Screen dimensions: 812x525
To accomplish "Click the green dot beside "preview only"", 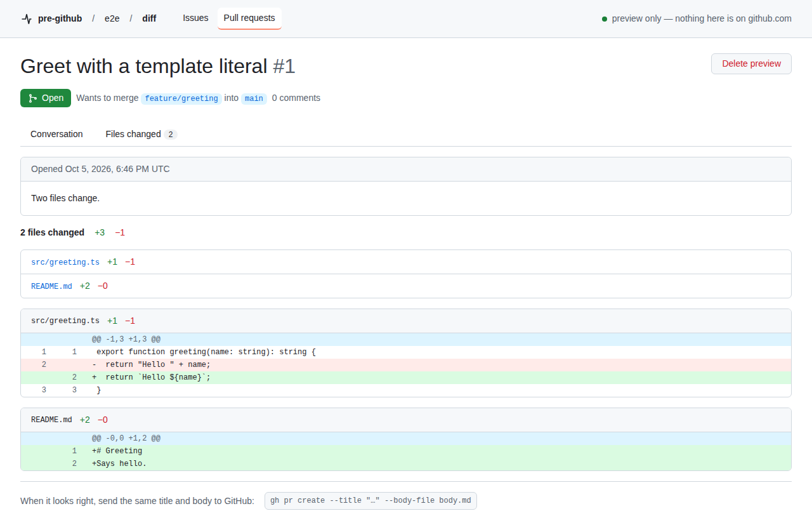I will coord(605,19).
